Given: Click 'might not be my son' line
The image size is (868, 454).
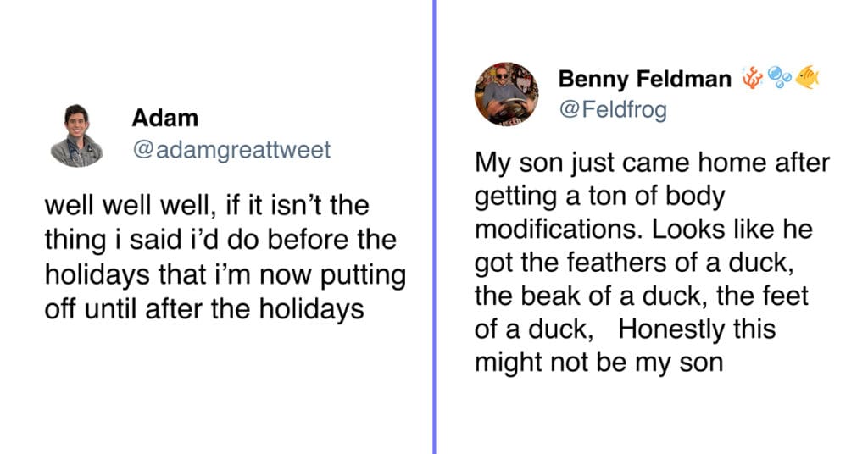Looking at the screenshot, I should coord(599,363).
